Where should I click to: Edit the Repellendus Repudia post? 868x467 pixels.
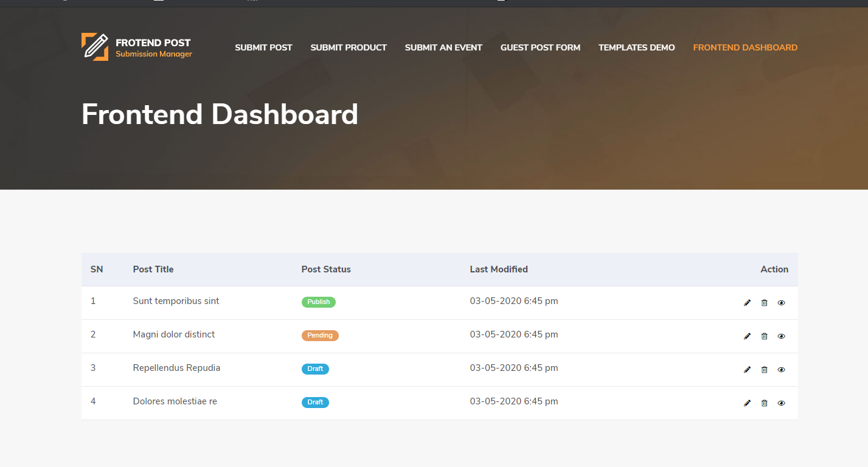[x=747, y=370]
